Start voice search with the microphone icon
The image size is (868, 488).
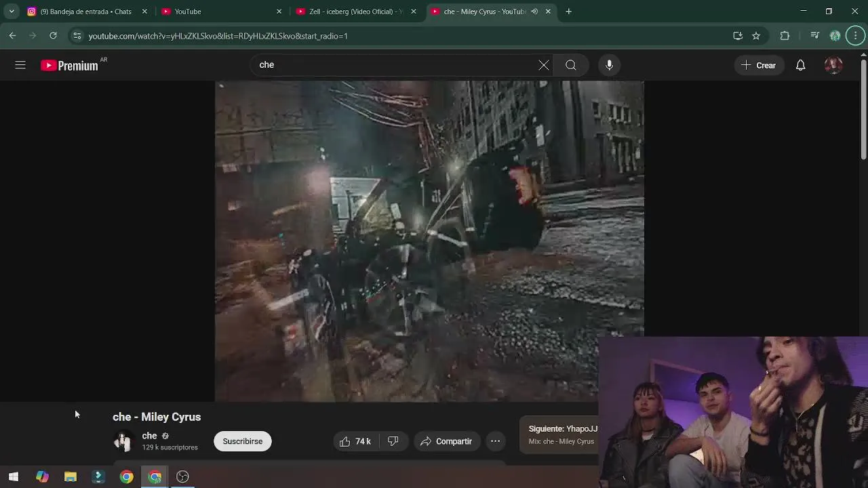click(609, 65)
